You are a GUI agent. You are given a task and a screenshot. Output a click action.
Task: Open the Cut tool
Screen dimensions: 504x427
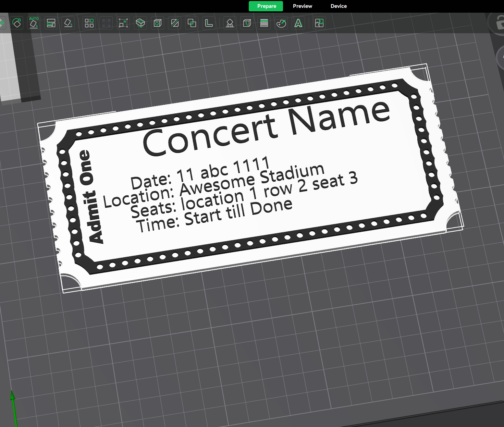[x=175, y=23]
